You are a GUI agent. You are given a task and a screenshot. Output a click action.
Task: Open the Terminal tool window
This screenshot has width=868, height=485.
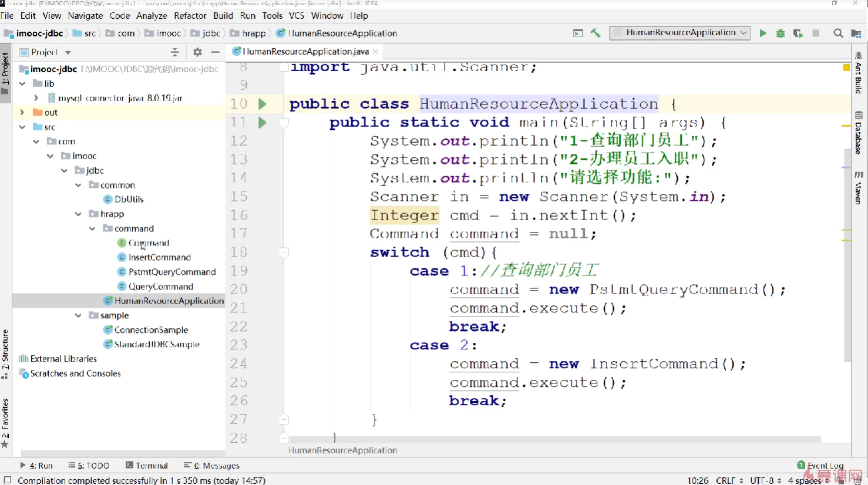click(147, 466)
